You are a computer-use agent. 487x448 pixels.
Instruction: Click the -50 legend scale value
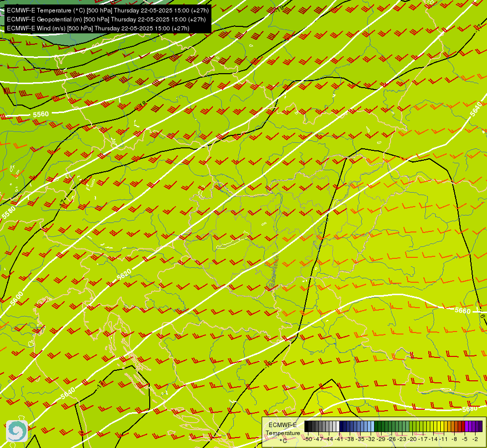[308, 440]
